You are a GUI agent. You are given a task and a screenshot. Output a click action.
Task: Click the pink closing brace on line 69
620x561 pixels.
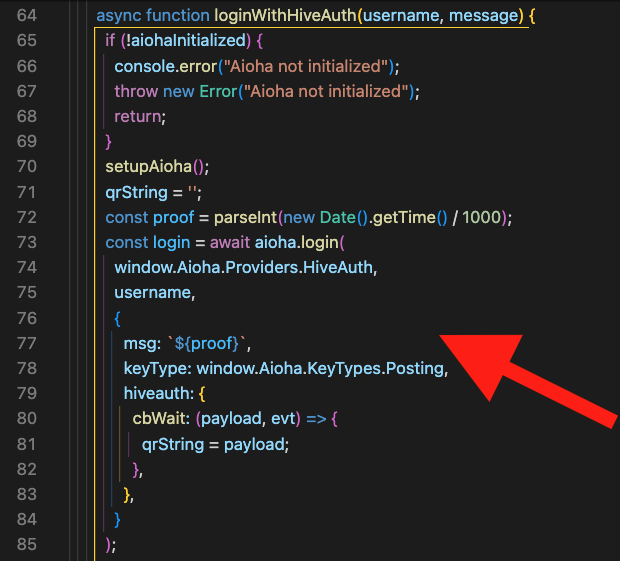[108, 142]
